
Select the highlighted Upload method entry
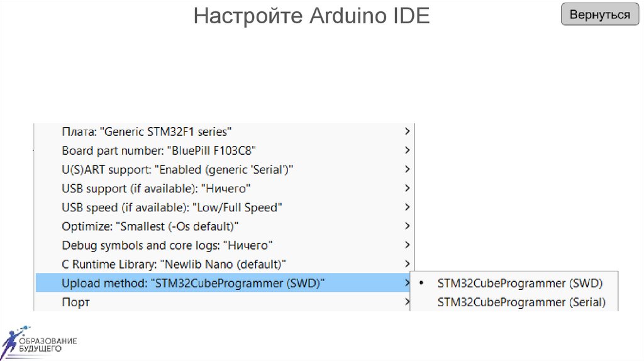click(224, 283)
